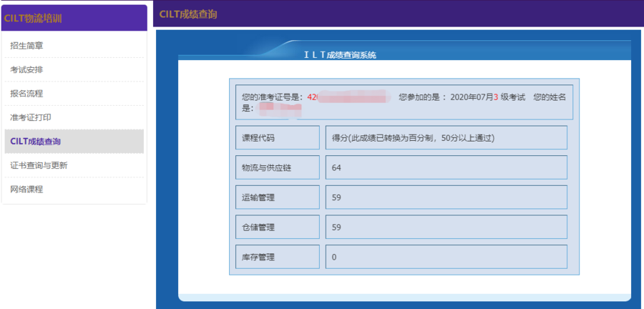Image resolution: width=644 pixels, height=309 pixels.
Task: Select the 物流与供应链 course cell
Action: 278,167
